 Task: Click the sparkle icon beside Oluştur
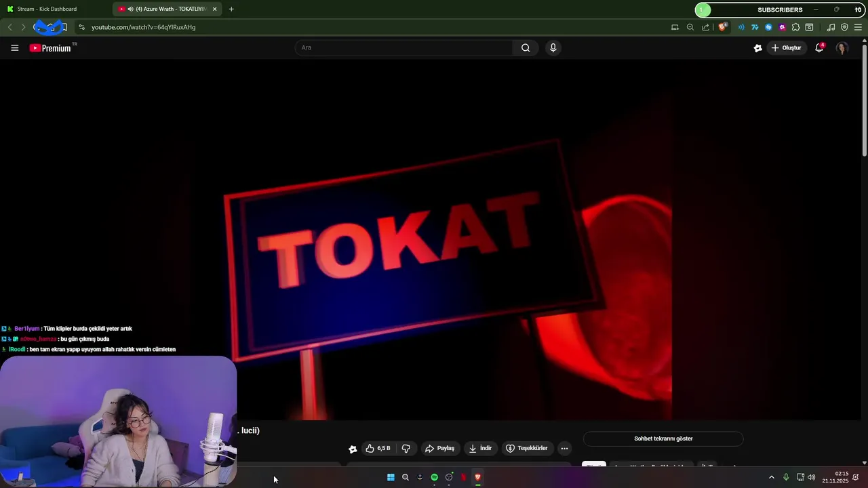(x=758, y=47)
